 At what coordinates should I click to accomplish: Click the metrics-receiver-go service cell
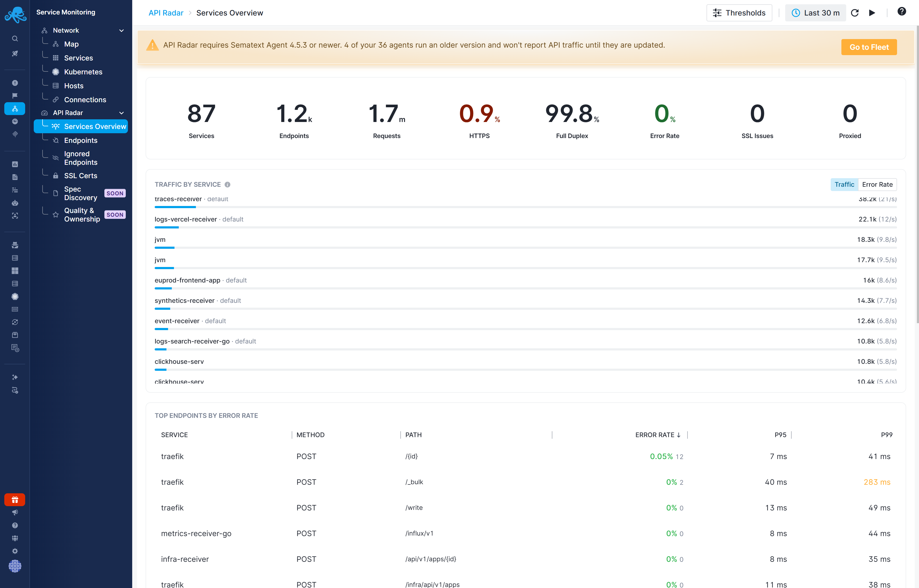(196, 533)
